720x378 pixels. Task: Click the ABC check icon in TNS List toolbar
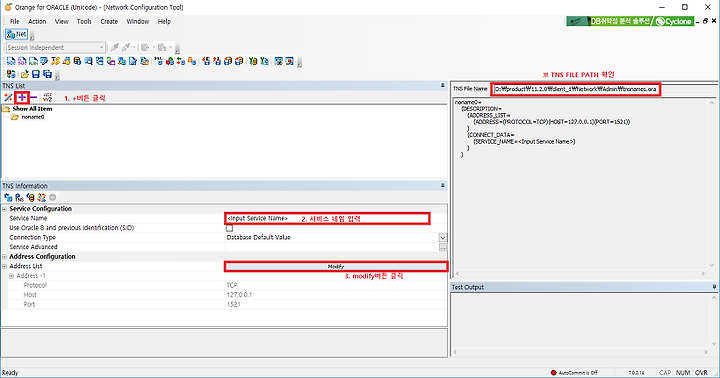(47, 97)
